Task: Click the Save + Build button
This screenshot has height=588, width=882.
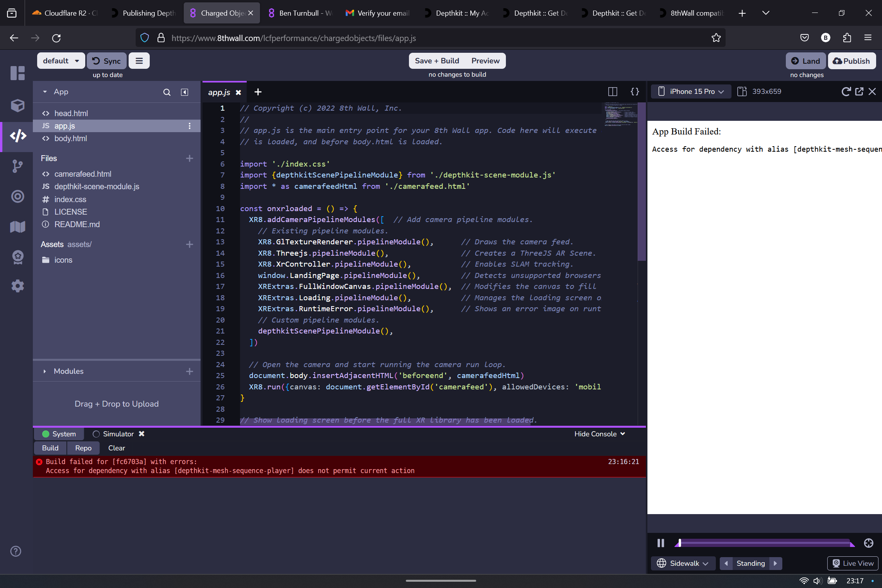Action: coord(437,61)
